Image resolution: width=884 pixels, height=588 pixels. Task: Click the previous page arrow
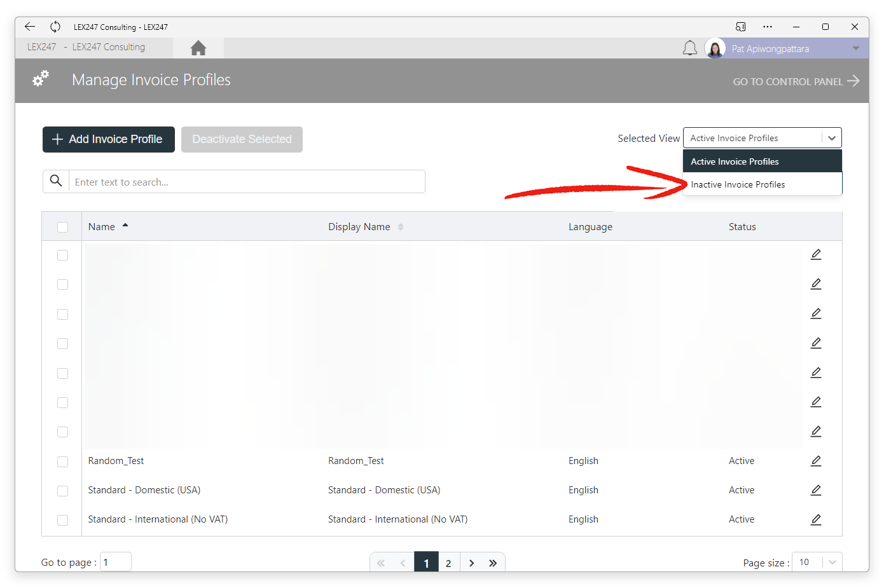click(403, 563)
